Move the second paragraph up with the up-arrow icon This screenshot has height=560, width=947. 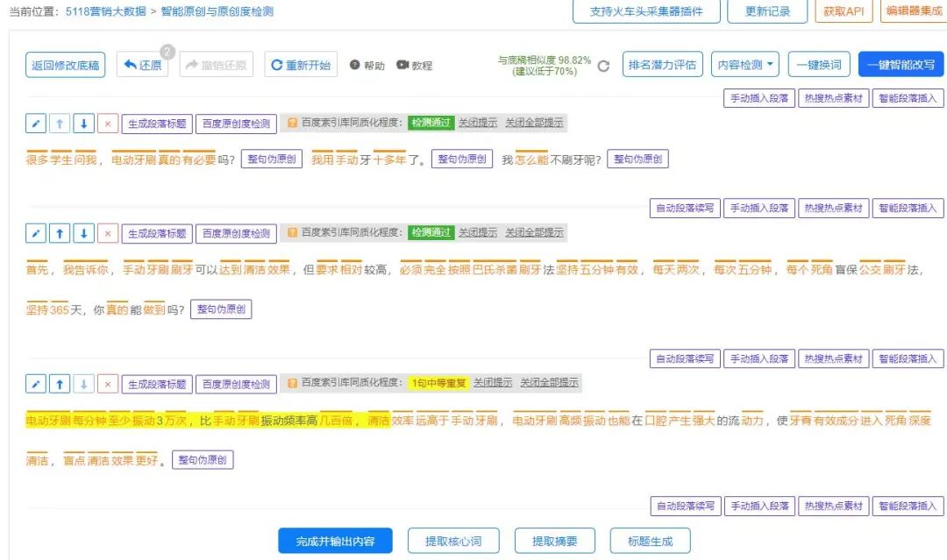(59, 233)
